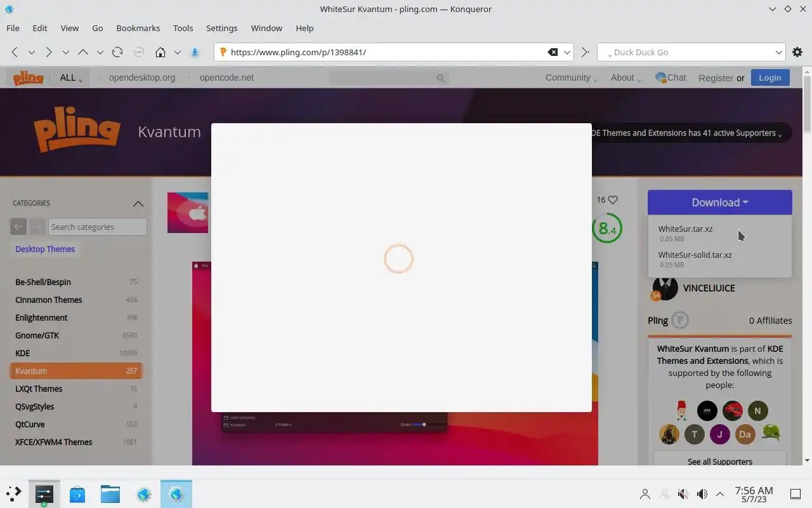The image size is (812, 508).
Task: Expand the hidden system tray arrow
Action: (x=720, y=494)
